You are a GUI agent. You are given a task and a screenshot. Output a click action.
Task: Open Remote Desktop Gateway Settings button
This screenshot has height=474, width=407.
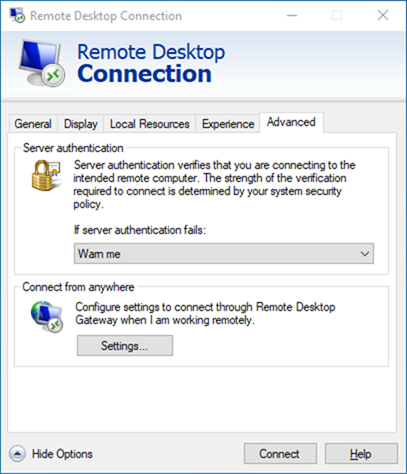click(125, 346)
